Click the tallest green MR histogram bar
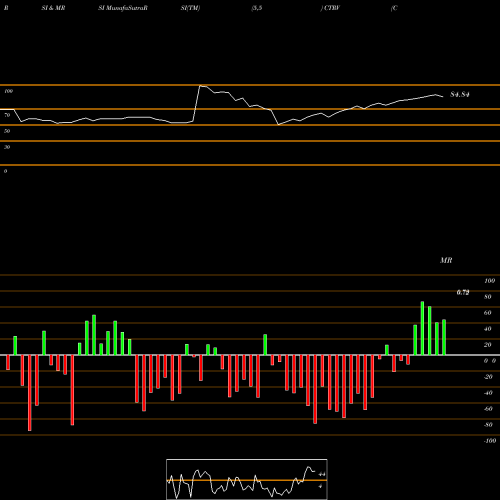 pyautogui.click(x=422, y=328)
